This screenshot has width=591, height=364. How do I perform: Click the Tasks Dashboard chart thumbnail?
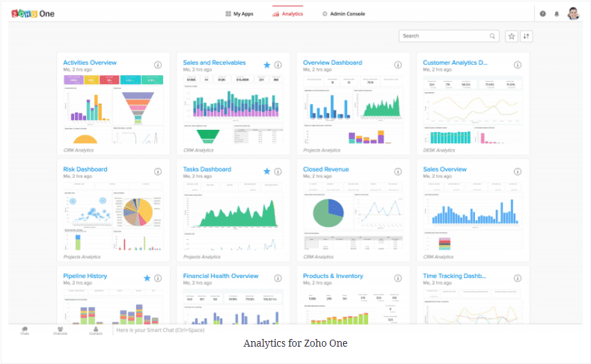[233, 216]
